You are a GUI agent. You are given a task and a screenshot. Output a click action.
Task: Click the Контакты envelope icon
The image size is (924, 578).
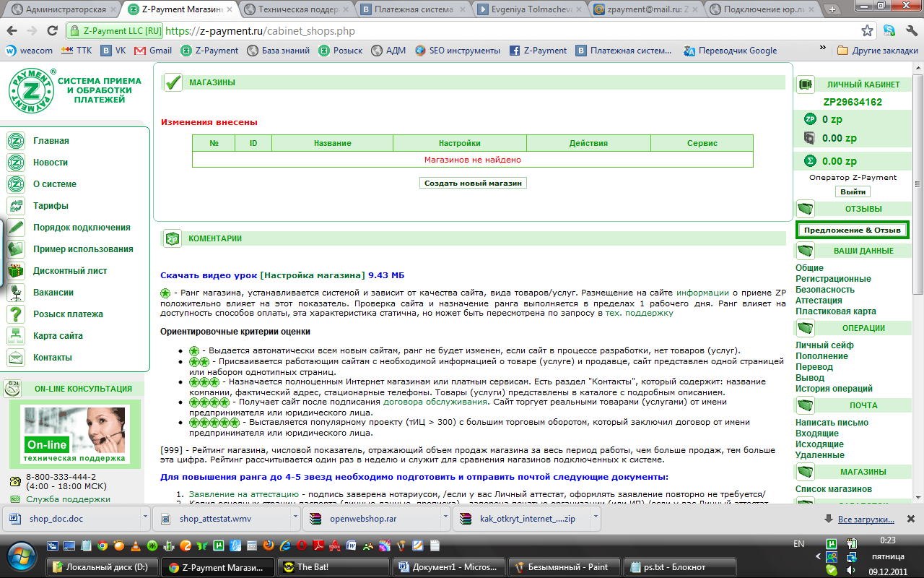coord(16,358)
